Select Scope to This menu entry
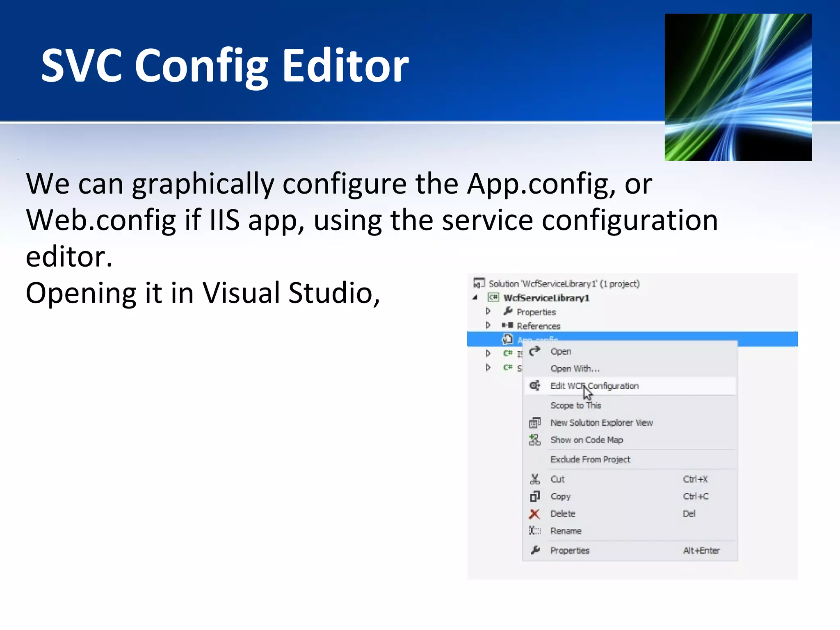This screenshot has height=630, width=840. click(x=630, y=405)
